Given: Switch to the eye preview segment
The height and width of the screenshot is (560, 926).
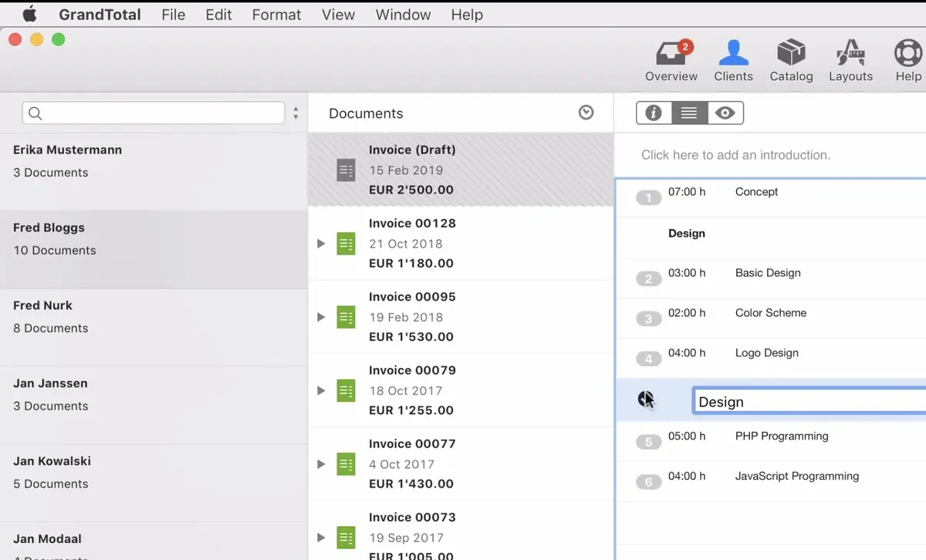Looking at the screenshot, I should tap(725, 113).
